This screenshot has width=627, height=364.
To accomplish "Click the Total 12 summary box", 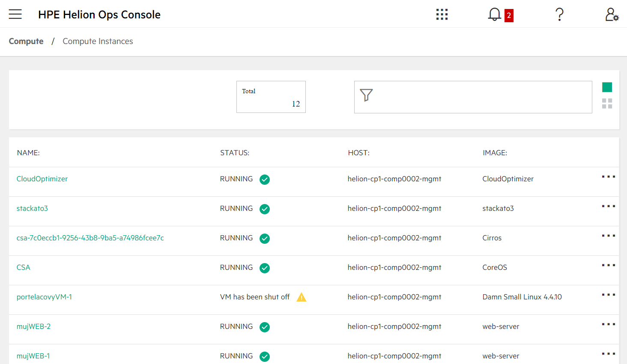I will click(271, 97).
